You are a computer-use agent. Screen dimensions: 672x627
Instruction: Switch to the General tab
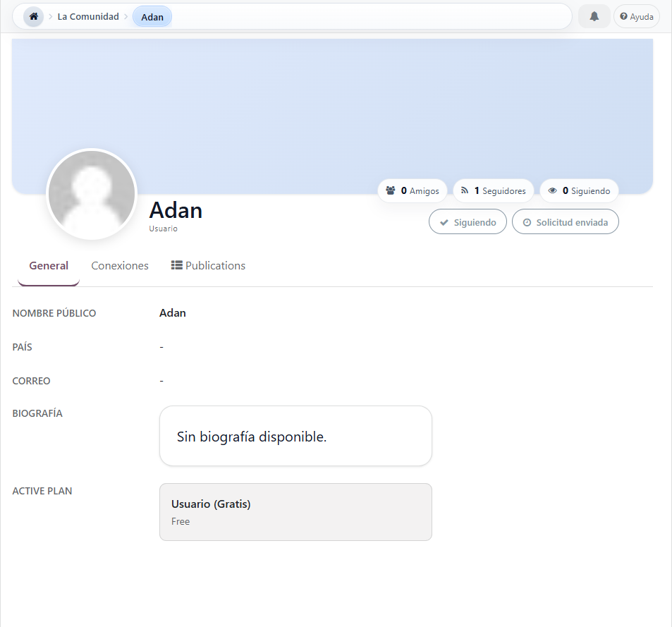pyautogui.click(x=49, y=266)
